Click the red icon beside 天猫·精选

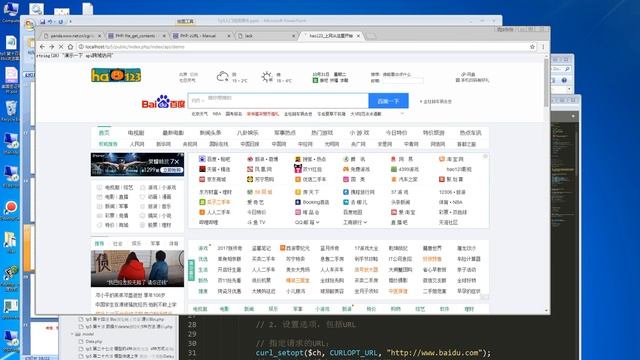coord(202,169)
